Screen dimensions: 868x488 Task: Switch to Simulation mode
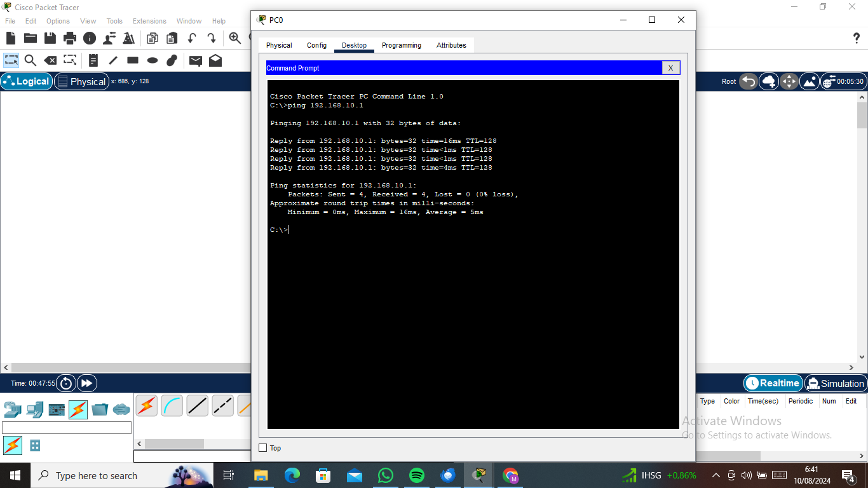[836, 383]
